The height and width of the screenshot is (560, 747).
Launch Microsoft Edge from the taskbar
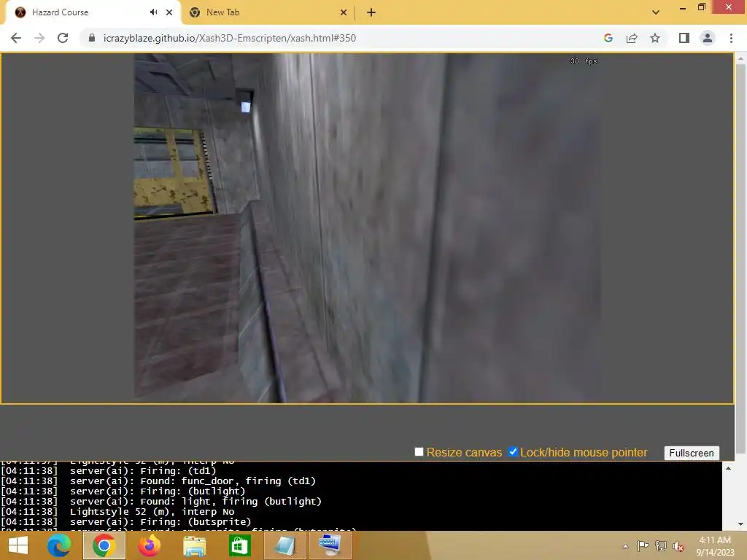click(59, 545)
